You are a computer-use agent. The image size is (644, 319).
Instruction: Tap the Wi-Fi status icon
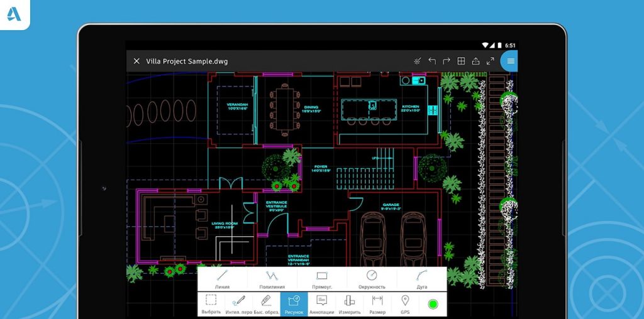(486, 45)
